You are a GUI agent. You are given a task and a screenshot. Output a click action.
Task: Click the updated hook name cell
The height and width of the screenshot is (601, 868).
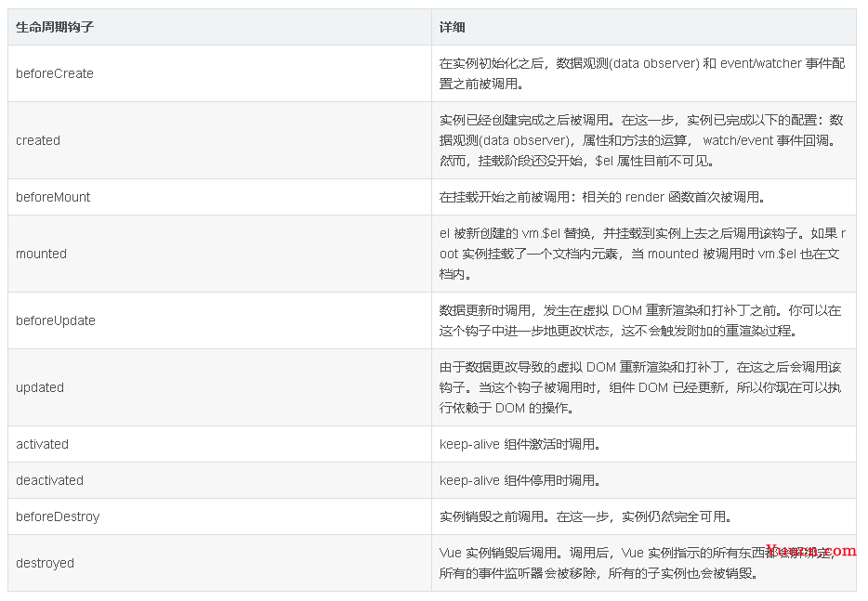pyautogui.click(x=40, y=387)
